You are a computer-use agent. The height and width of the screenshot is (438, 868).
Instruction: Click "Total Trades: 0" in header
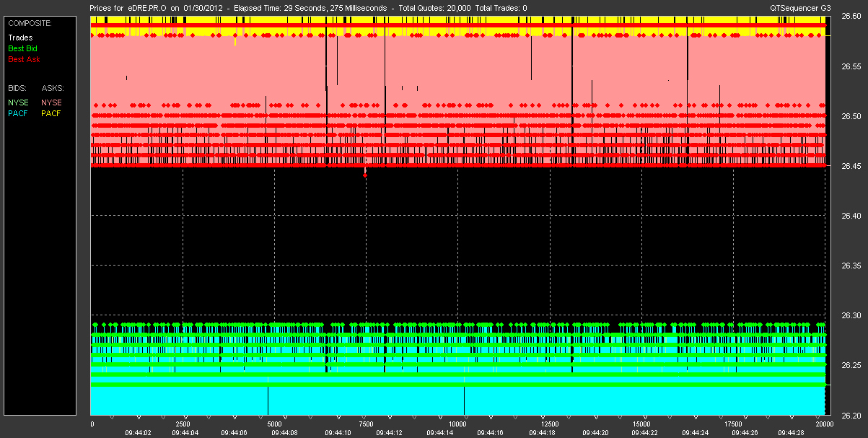tap(500, 7)
